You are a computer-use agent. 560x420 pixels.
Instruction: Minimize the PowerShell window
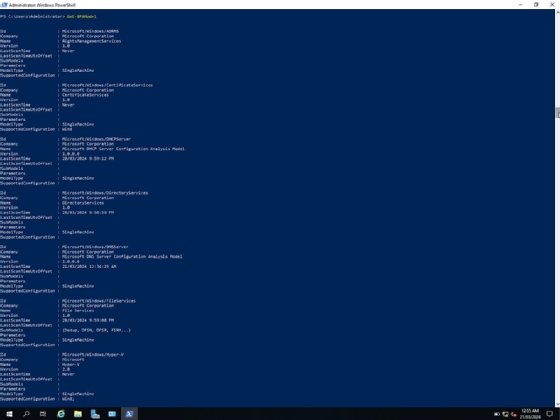(520, 5)
